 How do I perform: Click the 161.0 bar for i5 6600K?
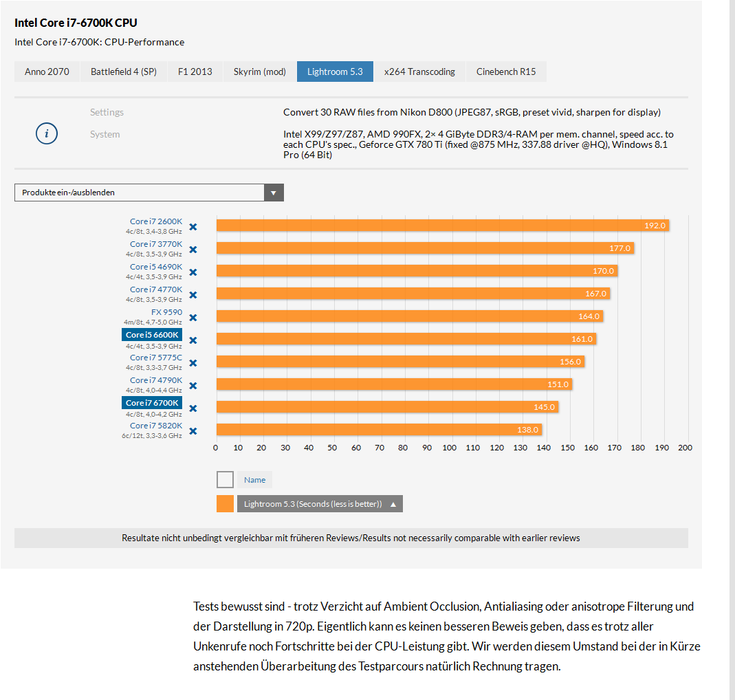click(406, 339)
